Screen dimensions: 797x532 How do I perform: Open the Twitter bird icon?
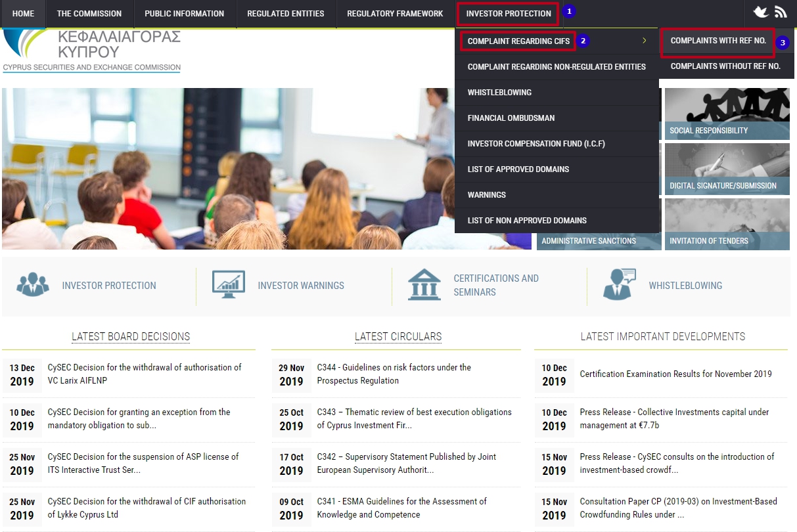tap(761, 11)
